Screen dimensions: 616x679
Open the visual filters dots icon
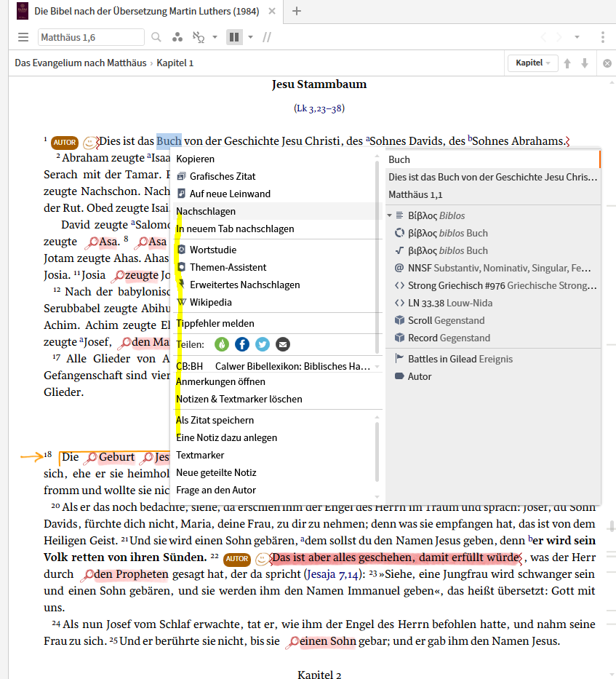click(x=177, y=37)
